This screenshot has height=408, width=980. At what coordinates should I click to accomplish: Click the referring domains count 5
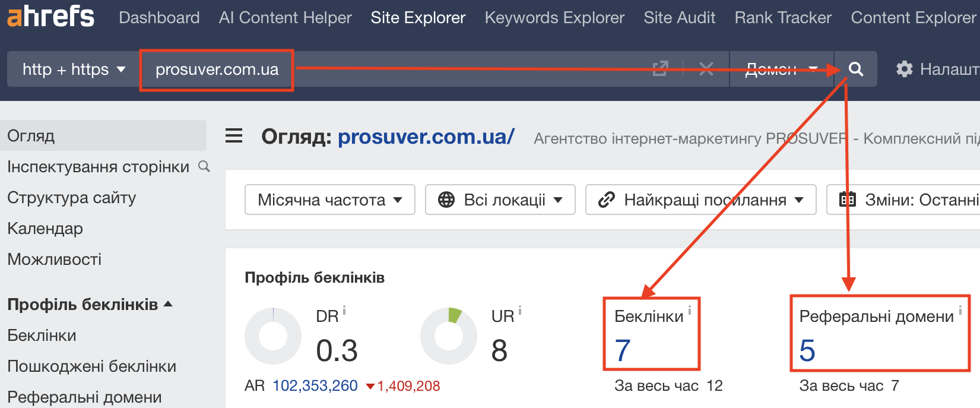pyautogui.click(x=807, y=350)
